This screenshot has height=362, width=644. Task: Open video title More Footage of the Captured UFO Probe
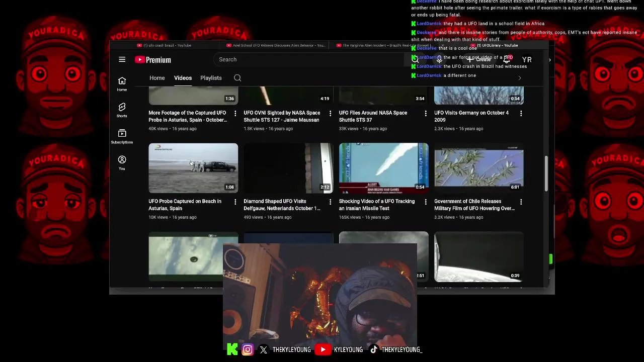188,117
